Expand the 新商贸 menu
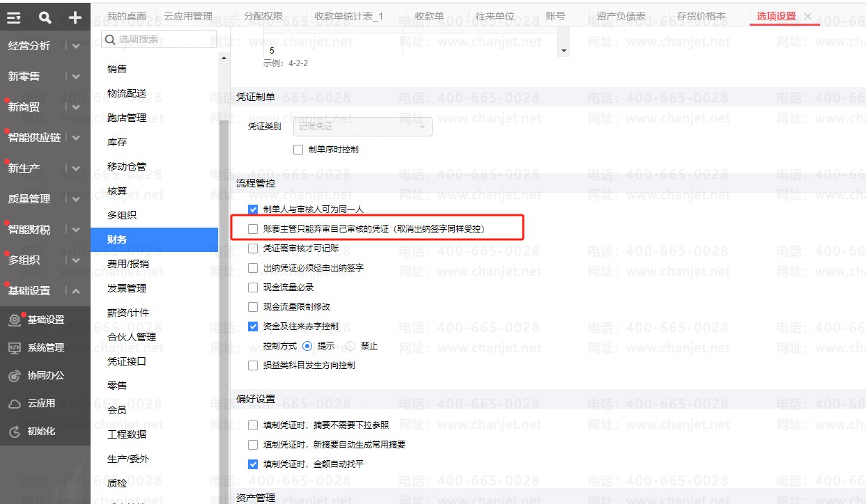The width and height of the screenshot is (866, 504). [x=76, y=107]
